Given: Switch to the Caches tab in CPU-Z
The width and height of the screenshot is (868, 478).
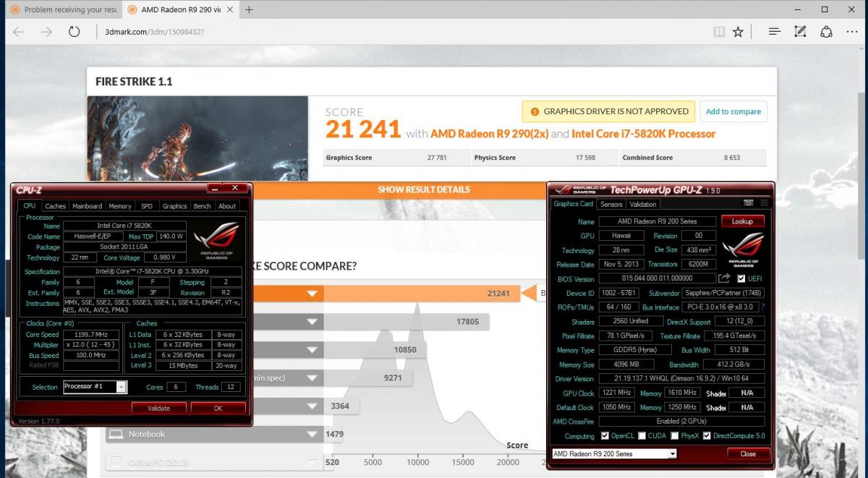Looking at the screenshot, I should [55, 206].
